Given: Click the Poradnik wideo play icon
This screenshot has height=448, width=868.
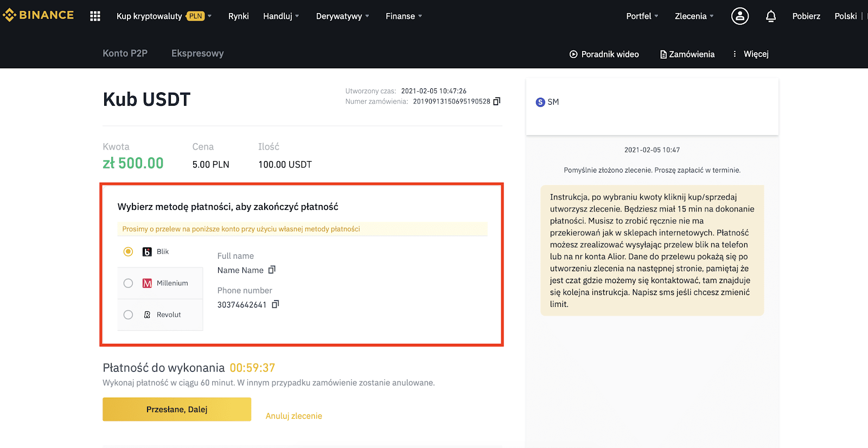Looking at the screenshot, I should [573, 54].
